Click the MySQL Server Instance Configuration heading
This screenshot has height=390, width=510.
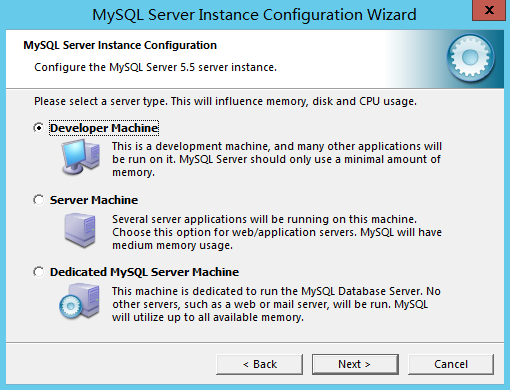coord(120,45)
